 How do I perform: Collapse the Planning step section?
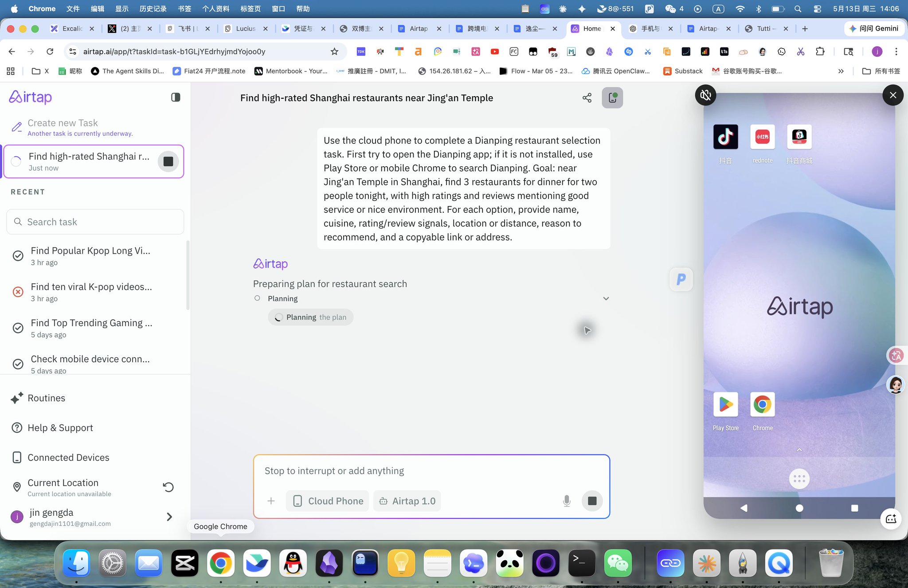tap(606, 298)
